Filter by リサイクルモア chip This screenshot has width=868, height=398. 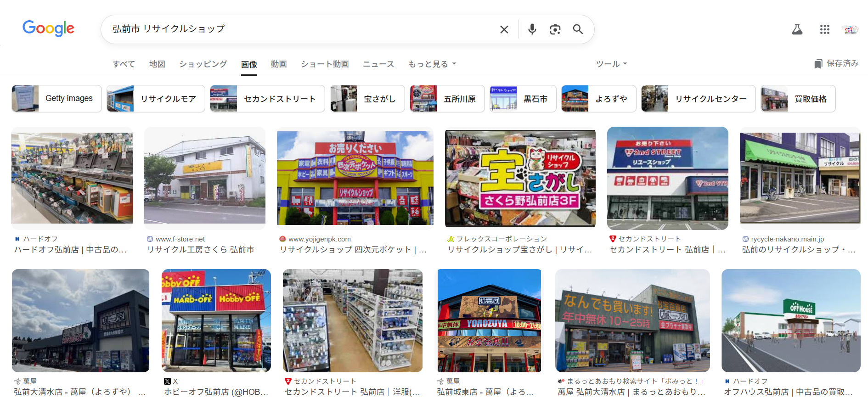click(156, 99)
